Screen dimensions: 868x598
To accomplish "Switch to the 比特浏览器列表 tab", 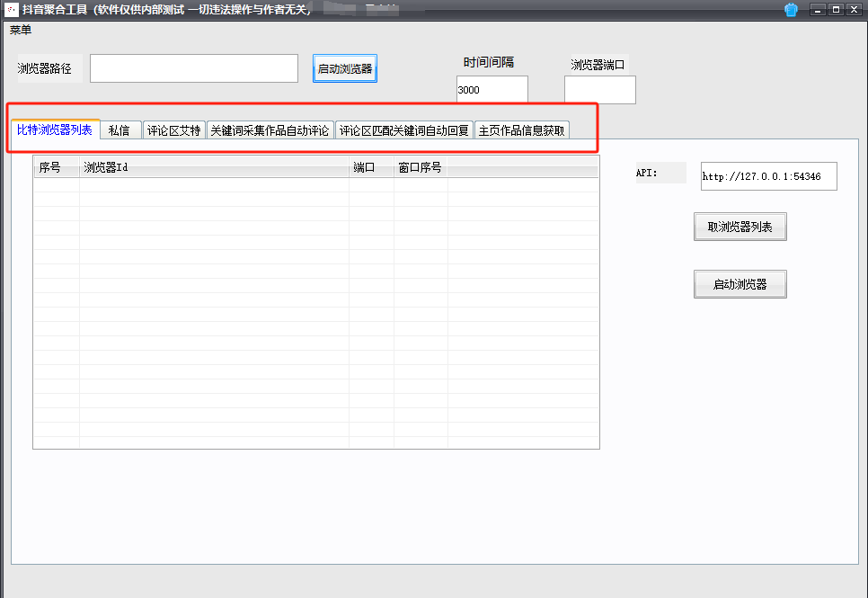I will 55,129.
